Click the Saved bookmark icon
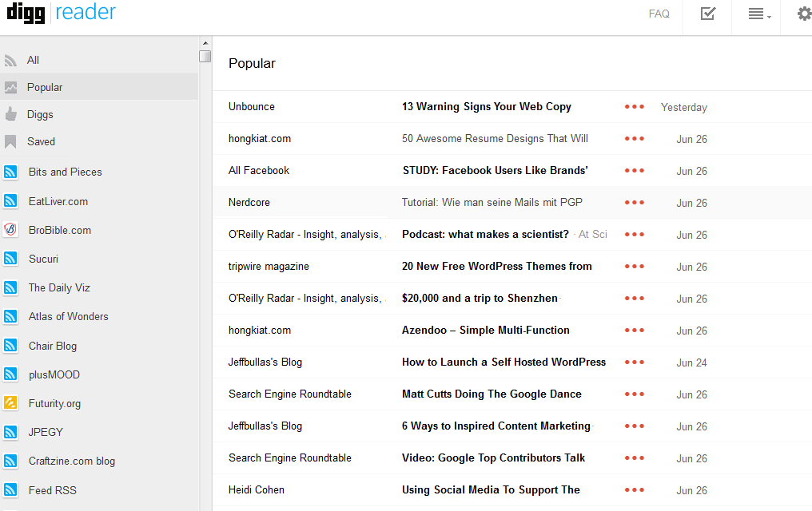 pos(10,141)
